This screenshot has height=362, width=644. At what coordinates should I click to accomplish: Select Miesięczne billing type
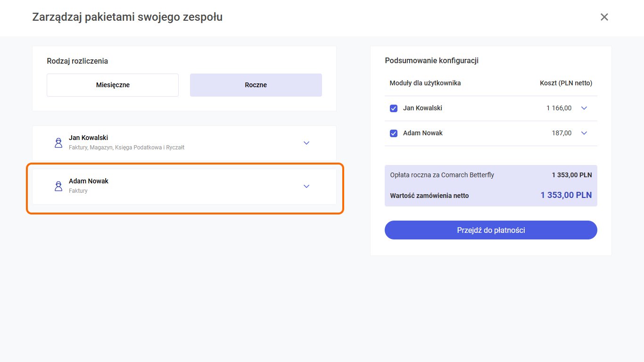pyautogui.click(x=113, y=85)
